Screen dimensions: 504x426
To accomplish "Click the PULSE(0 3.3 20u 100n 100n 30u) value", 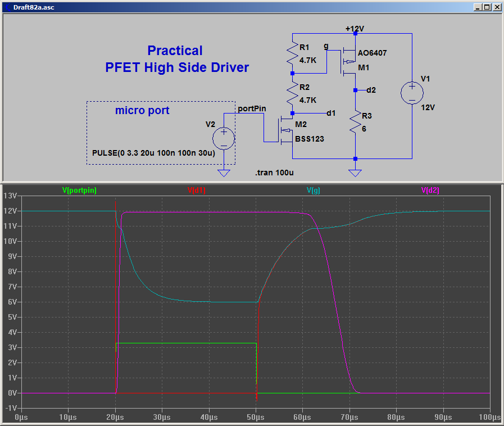I will pyautogui.click(x=153, y=153).
